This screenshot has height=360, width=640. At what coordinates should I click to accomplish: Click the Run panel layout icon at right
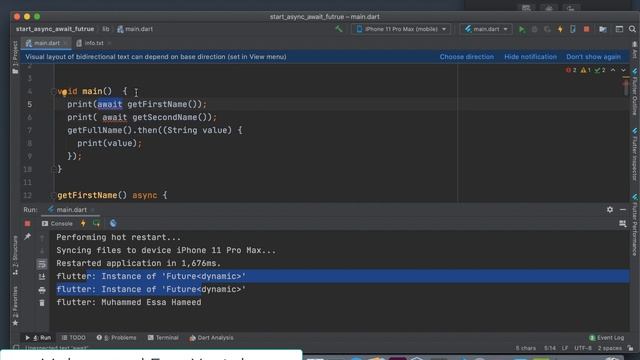(x=622, y=223)
